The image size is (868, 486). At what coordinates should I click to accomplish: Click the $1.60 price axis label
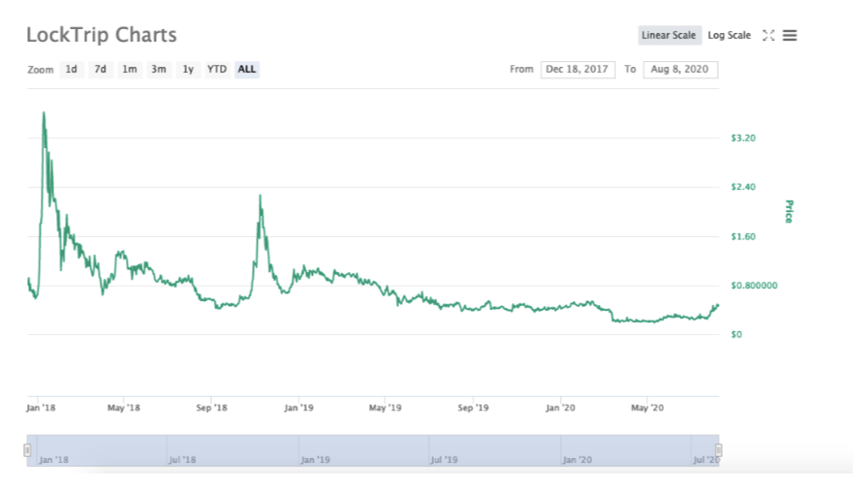743,236
